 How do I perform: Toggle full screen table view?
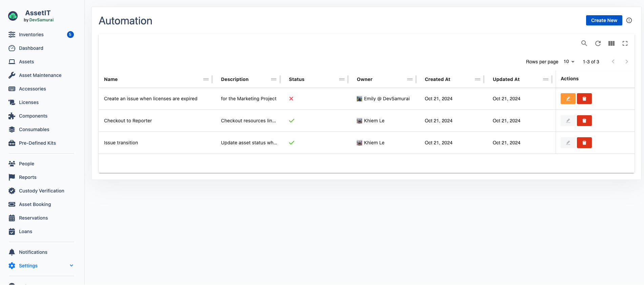(625, 43)
